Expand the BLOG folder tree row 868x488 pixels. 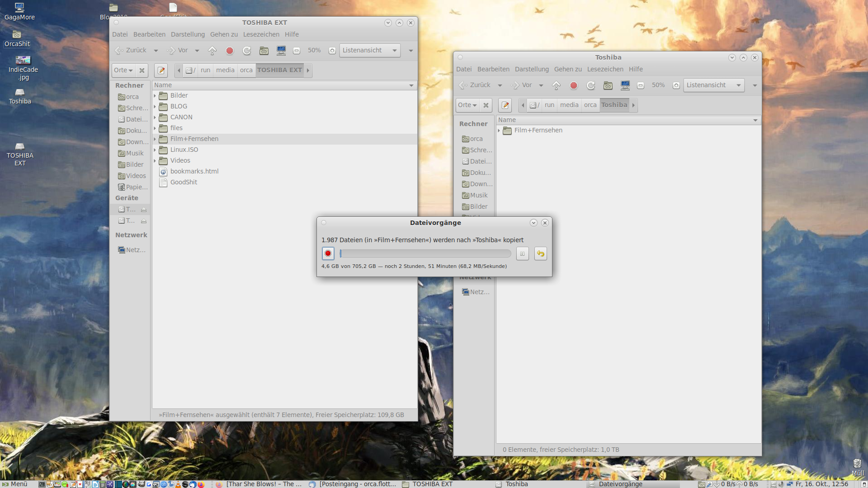pos(155,107)
